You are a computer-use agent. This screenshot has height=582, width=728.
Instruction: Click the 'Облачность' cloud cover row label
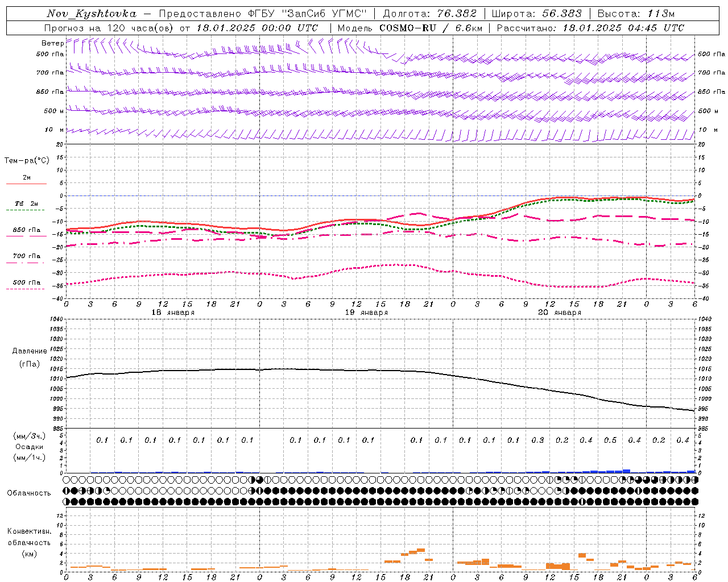(x=29, y=493)
